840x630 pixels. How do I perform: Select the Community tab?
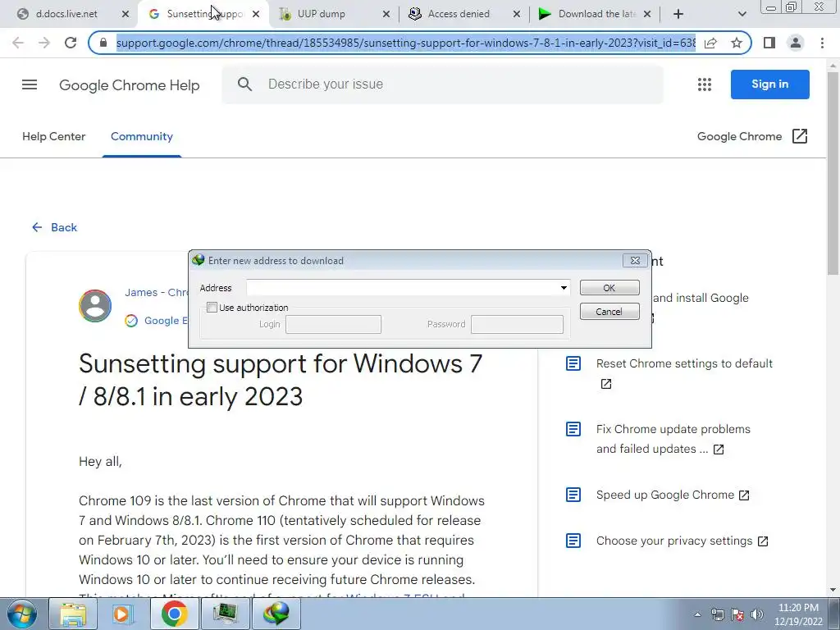pos(142,137)
